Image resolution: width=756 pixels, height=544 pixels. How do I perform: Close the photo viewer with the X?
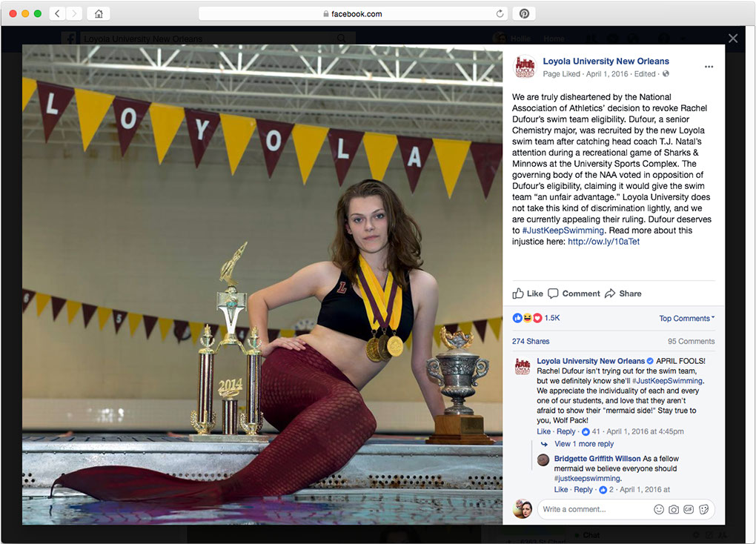click(733, 38)
